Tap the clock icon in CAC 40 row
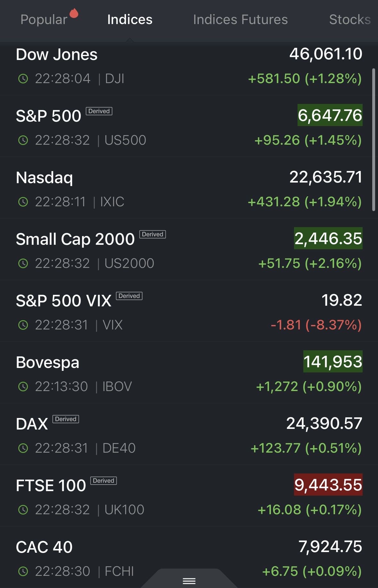This screenshot has width=378, height=588. pos(23,571)
